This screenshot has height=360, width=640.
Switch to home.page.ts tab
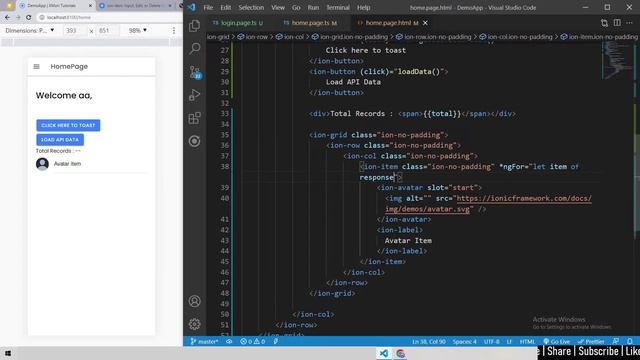[311, 23]
